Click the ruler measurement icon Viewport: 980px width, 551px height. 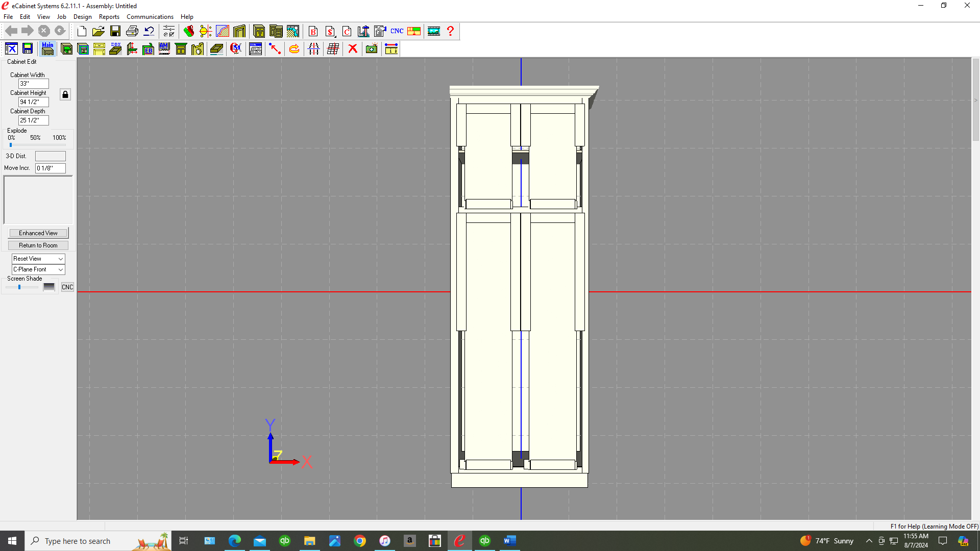pos(391,49)
